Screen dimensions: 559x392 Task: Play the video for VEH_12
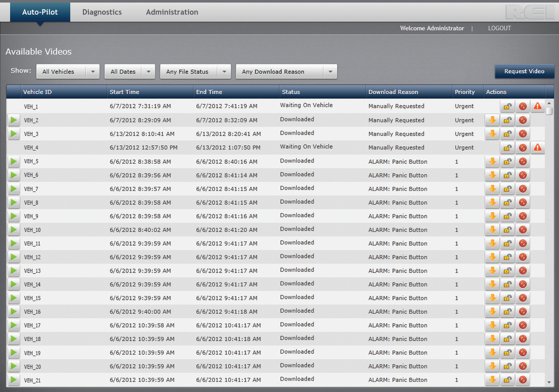point(14,257)
